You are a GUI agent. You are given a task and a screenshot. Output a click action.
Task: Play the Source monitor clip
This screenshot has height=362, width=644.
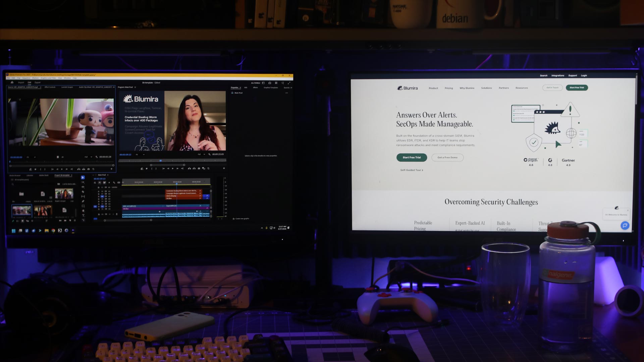pos(62,169)
